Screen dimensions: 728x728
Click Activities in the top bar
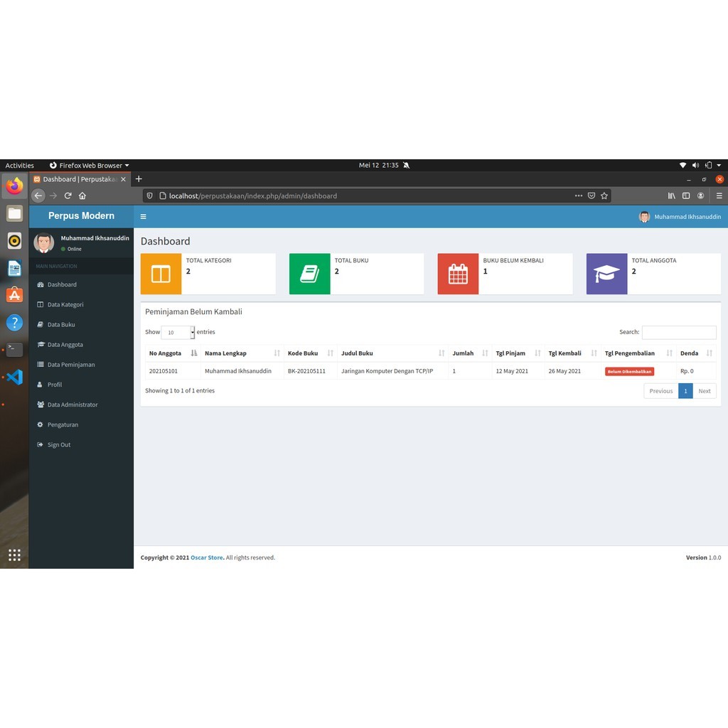pos(19,165)
